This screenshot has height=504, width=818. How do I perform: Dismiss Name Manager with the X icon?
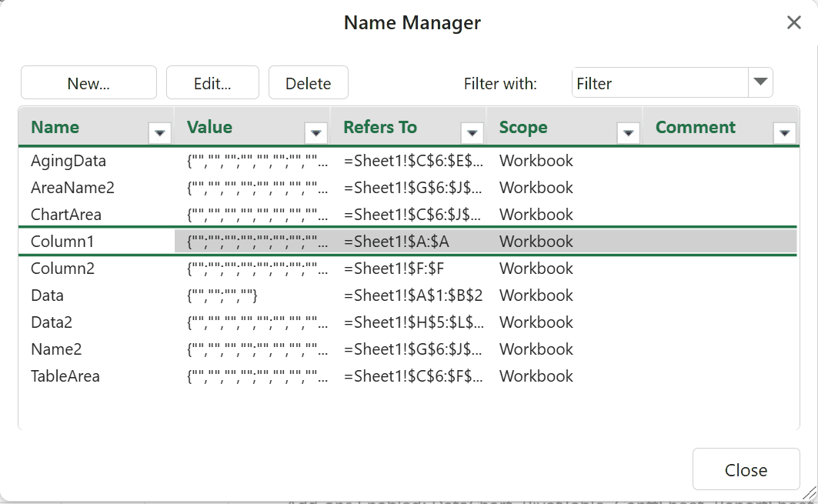pos(794,23)
